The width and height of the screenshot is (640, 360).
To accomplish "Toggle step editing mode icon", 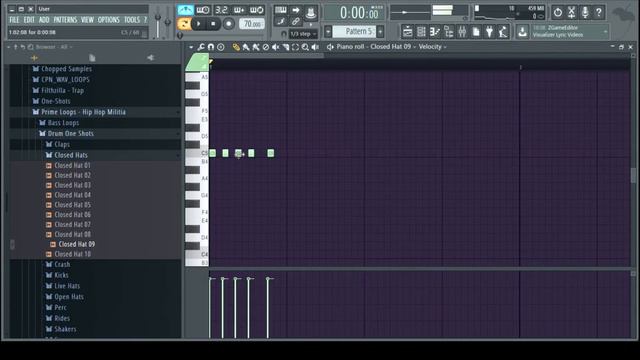I will coord(280,21).
